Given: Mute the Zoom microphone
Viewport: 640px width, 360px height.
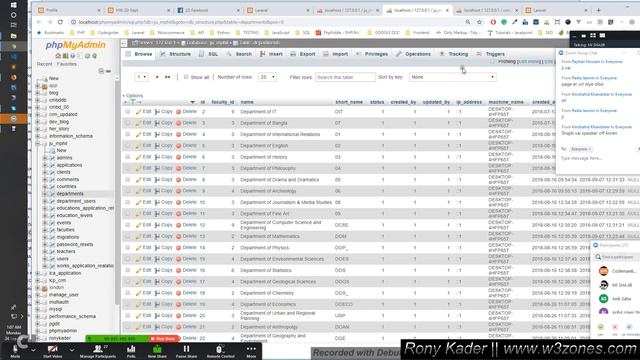Looking at the screenshot, I should click(15, 351).
